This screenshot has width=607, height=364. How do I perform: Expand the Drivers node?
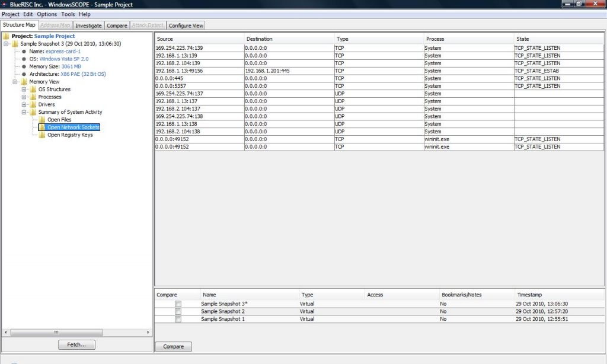(x=24, y=104)
